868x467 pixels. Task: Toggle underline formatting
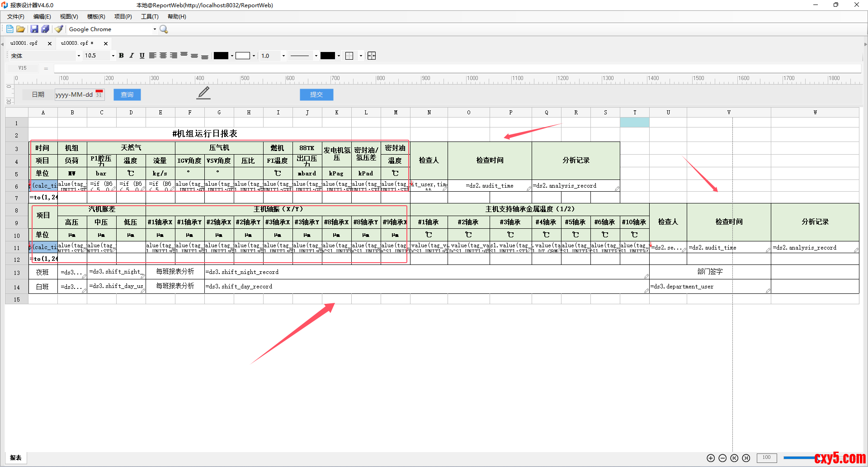click(142, 56)
